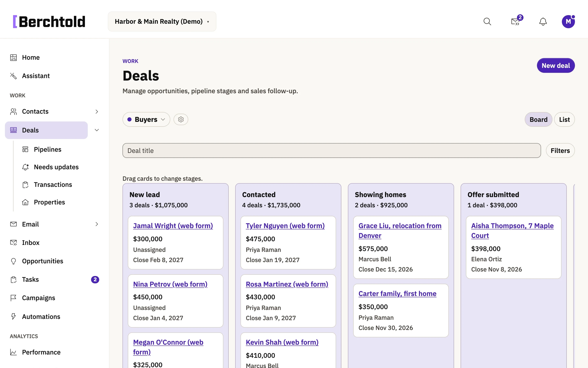Click the Needs updates bell icon
The image size is (588, 368).
(25, 167)
